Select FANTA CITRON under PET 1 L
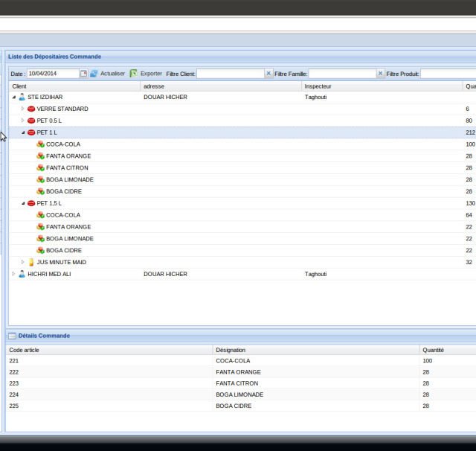The height and width of the screenshot is (451, 476). point(68,167)
